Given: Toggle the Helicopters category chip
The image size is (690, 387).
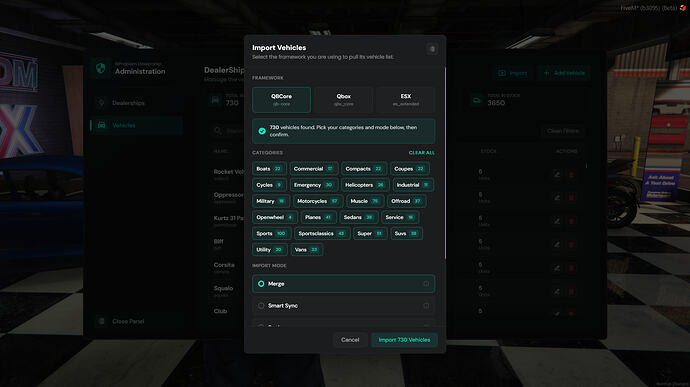Looking at the screenshot, I should click(x=365, y=185).
